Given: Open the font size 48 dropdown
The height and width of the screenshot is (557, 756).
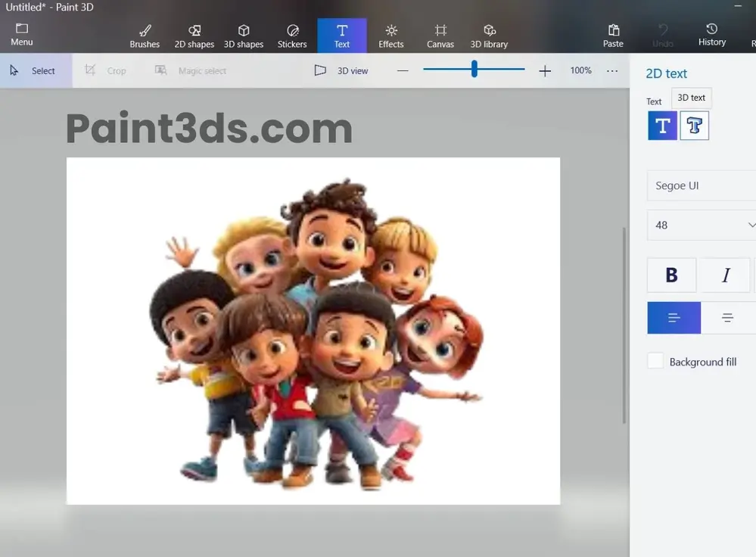Looking at the screenshot, I should tap(700, 225).
